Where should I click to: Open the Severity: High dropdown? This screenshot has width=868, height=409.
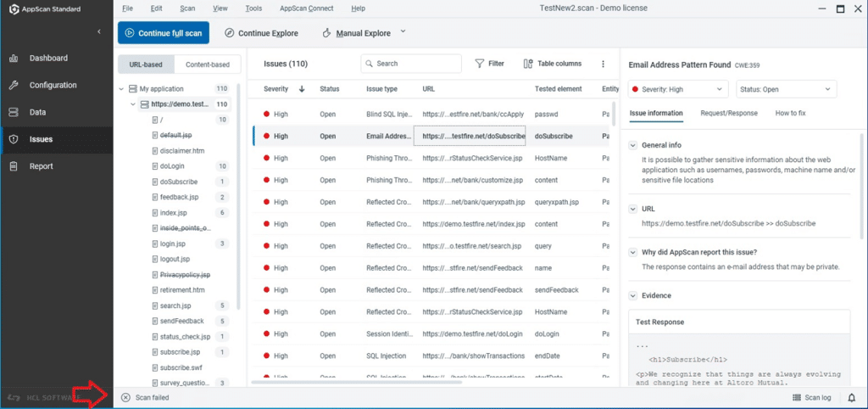pyautogui.click(x=678, y=88)
